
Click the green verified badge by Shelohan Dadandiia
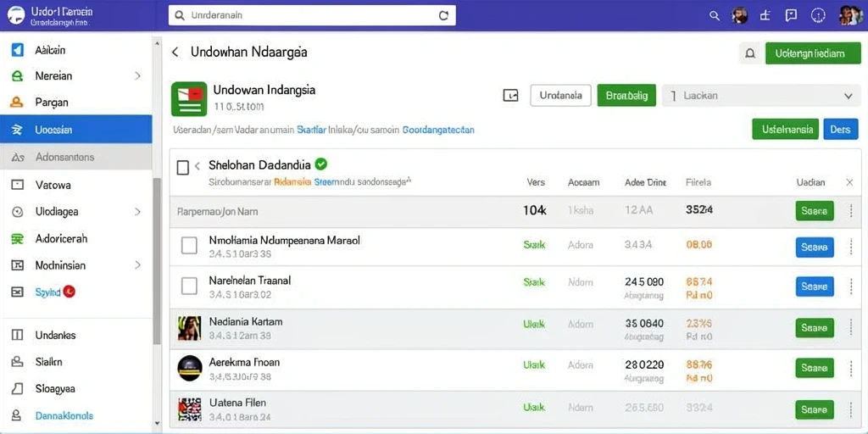tap(321, 164)
